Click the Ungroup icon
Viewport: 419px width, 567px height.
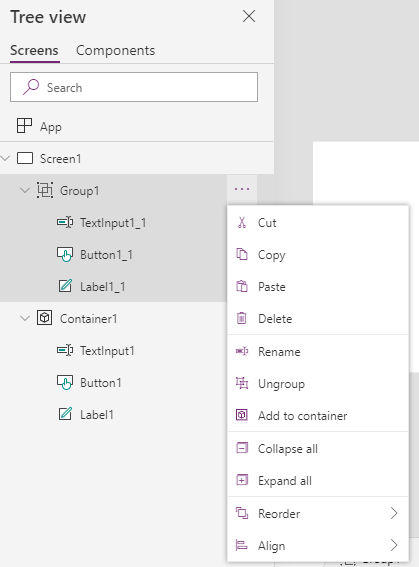click(242, 383)
